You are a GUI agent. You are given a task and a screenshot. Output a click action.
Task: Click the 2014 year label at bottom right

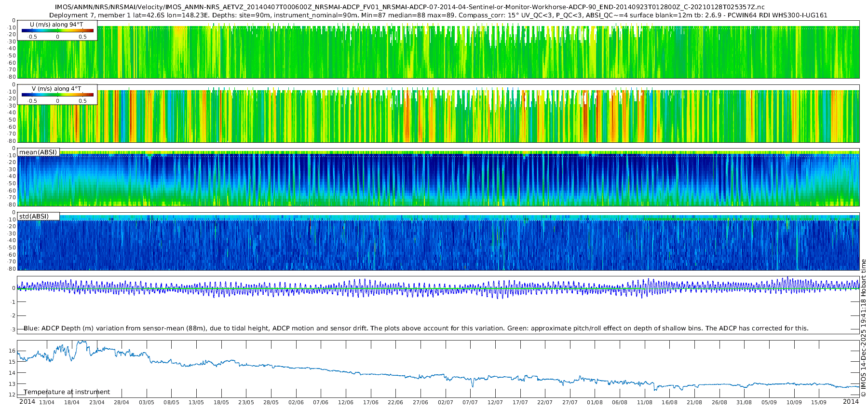(x=851, y=402)
